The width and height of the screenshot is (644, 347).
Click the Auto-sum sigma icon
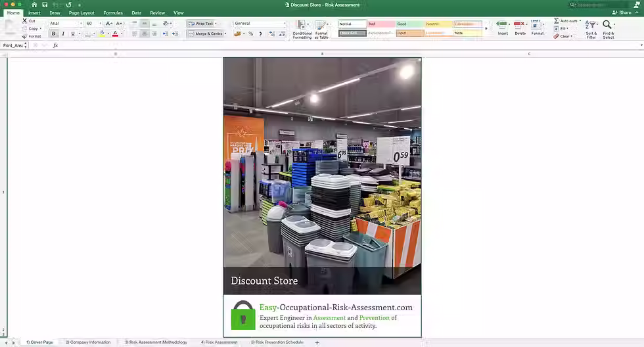coord(557,20)
